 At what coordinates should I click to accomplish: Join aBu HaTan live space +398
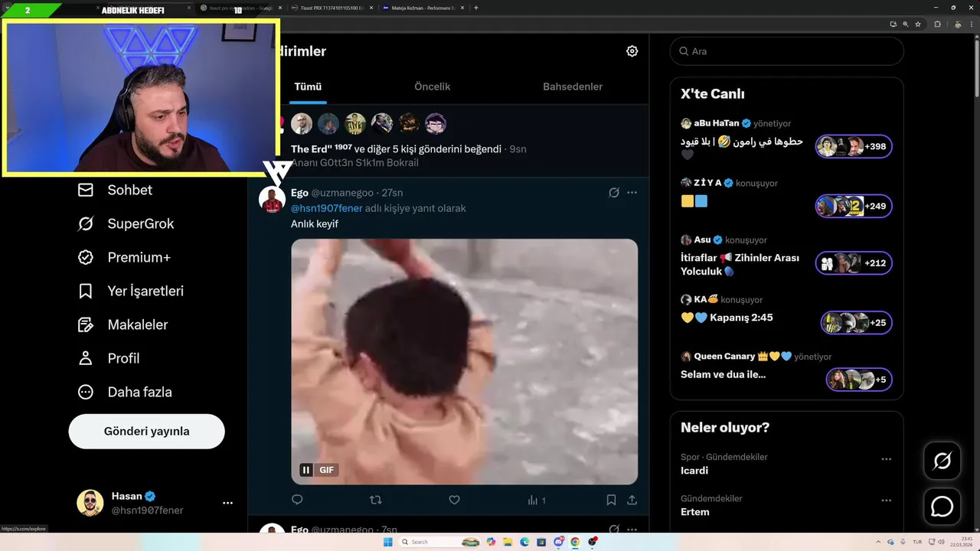pyautogui.click(x=853, y=146)
